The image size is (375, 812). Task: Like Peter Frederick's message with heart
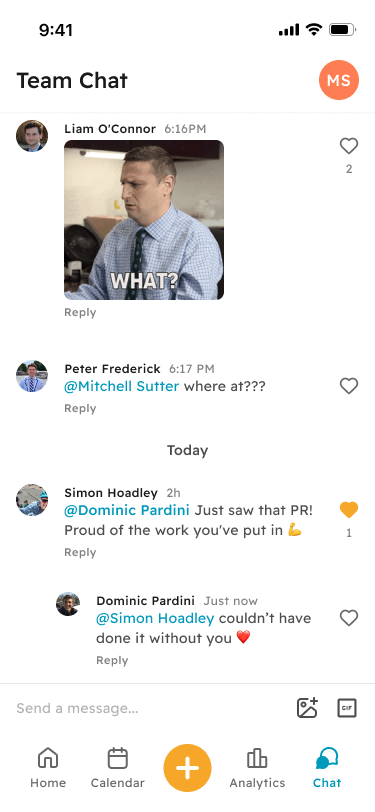tap(349, 386)
